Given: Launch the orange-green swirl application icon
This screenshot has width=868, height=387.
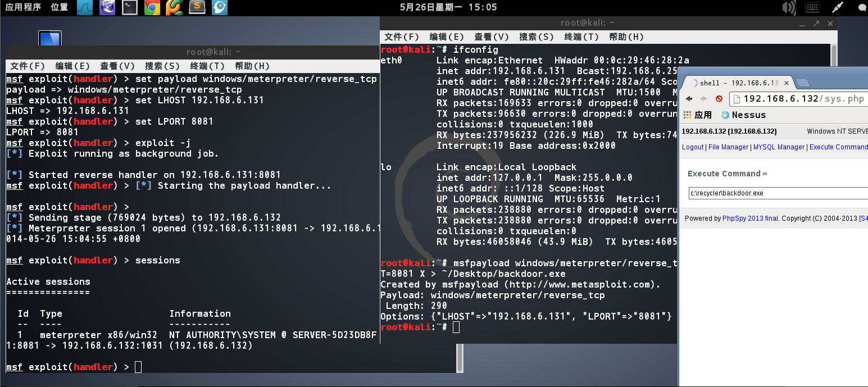Looking at the screenshot, I should (174, 7).
